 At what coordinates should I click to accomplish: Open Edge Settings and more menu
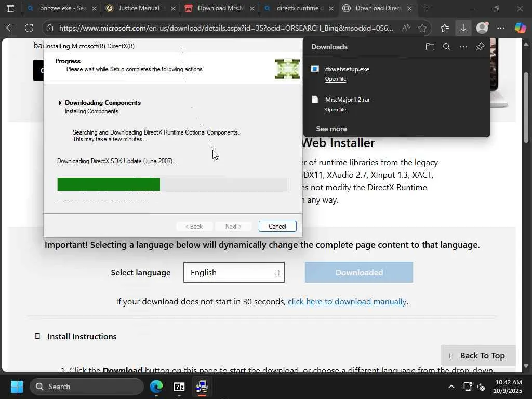pos(501,28)
